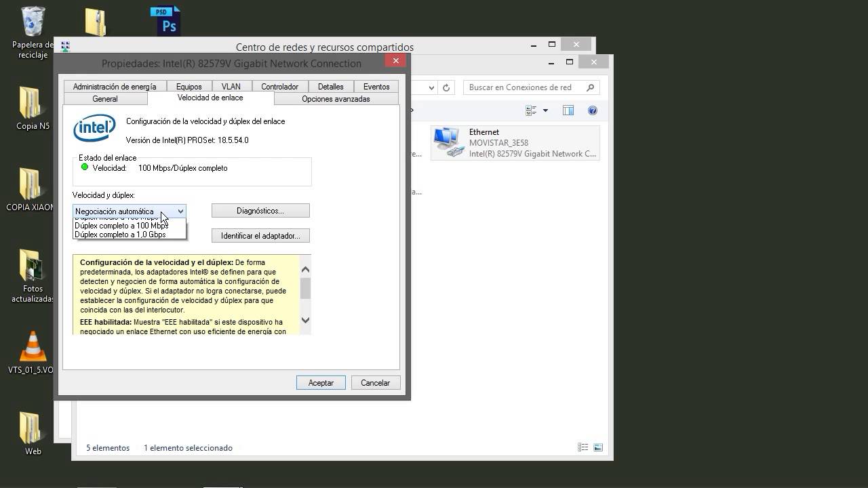This screenshot has width=868, height=488.
Task: Click the '100 Mbps/Dúplex completo' status text
Action: click(x=183, y=168)
